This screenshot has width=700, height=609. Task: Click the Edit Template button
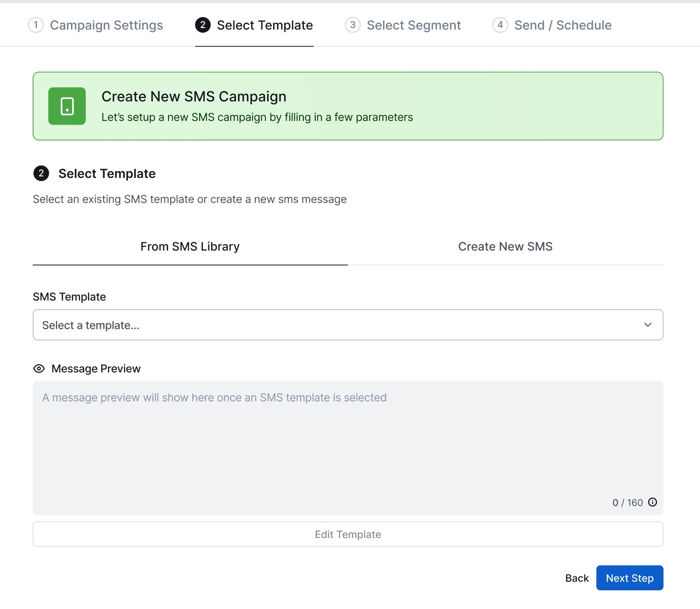click(x=348, y=534)
